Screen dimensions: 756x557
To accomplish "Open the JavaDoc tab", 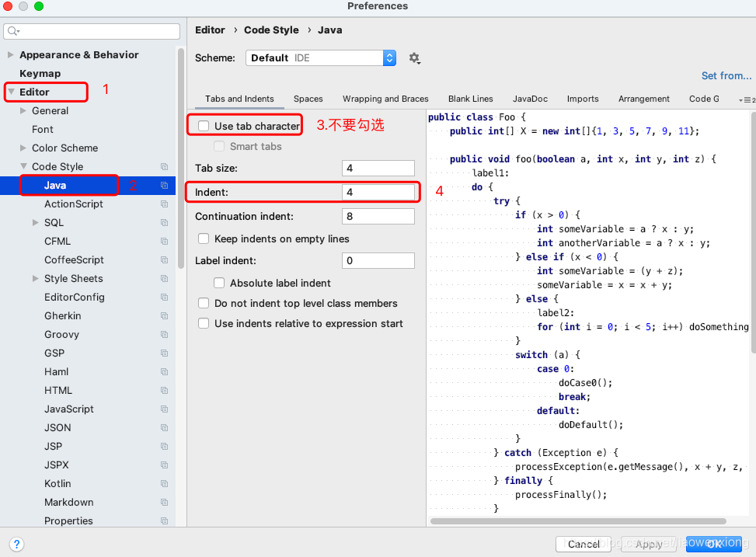I will (530, 99).
